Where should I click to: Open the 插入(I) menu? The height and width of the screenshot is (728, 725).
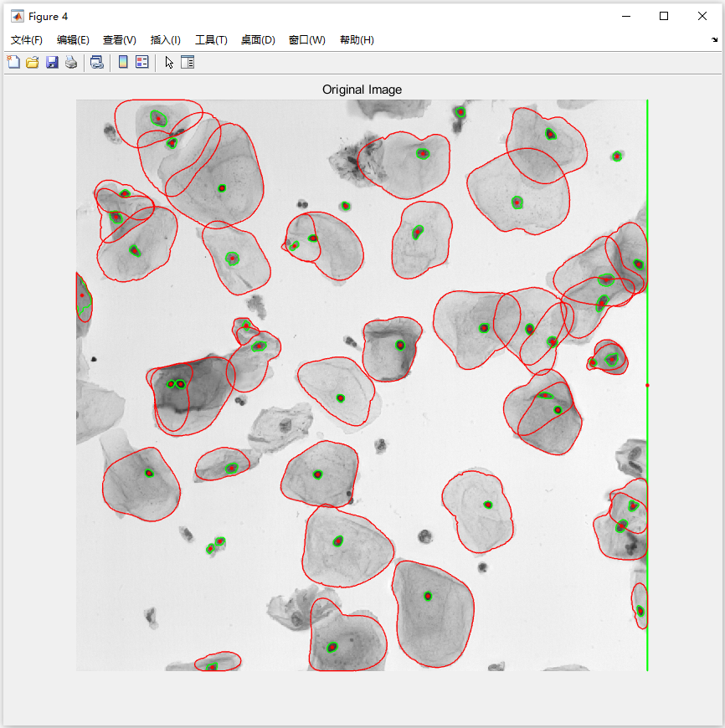[165, 40]
